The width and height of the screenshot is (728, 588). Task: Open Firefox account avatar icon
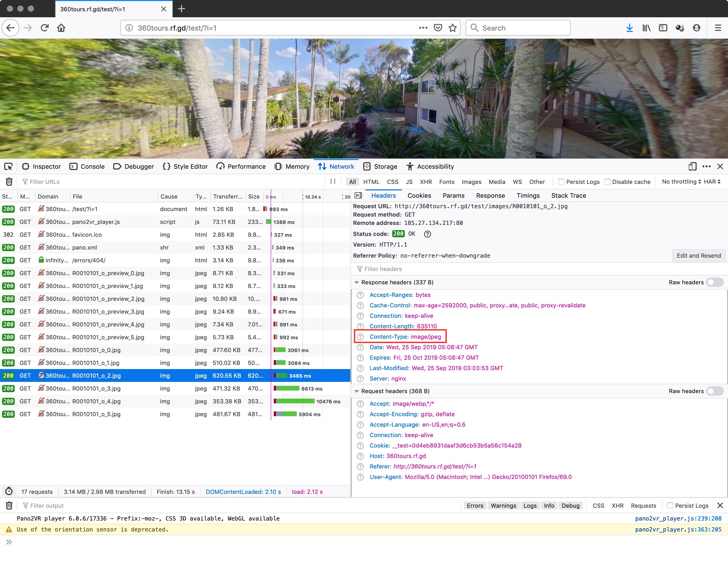tap(697, 28)
